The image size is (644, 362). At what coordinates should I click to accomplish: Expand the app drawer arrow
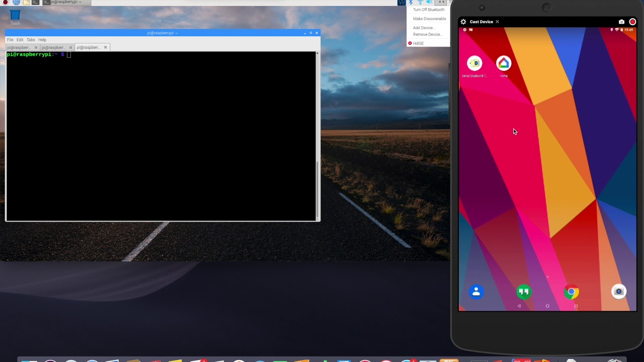[x=547, y=276]
